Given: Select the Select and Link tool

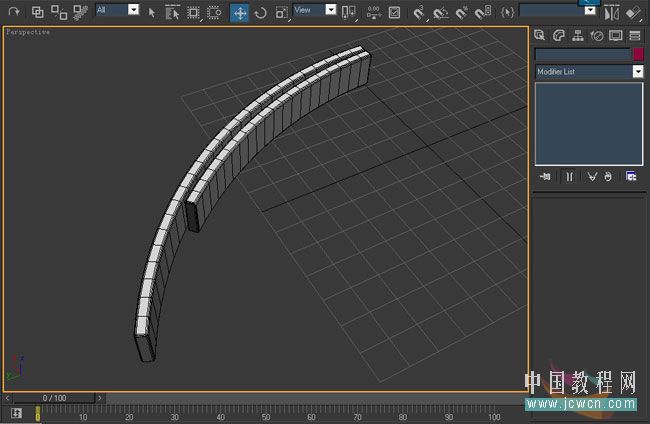Looking at the screenshot, I should point(37,12).
